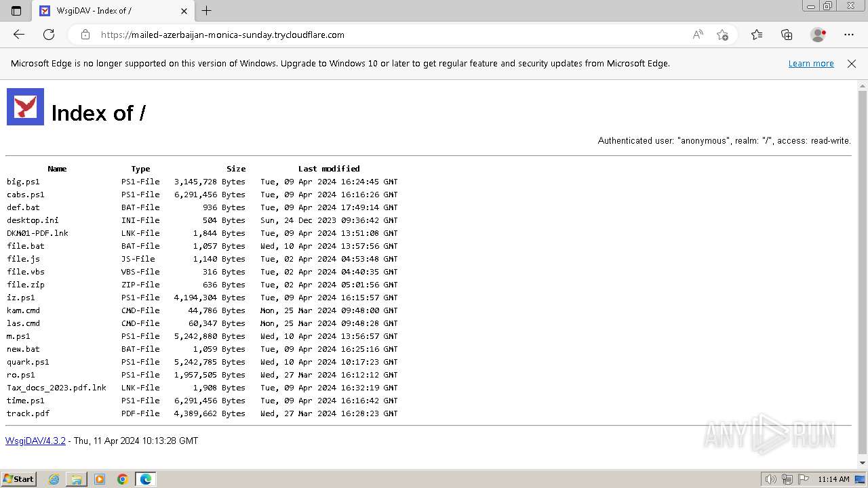
Task: Click the Type column header
Action: point(140,169)
